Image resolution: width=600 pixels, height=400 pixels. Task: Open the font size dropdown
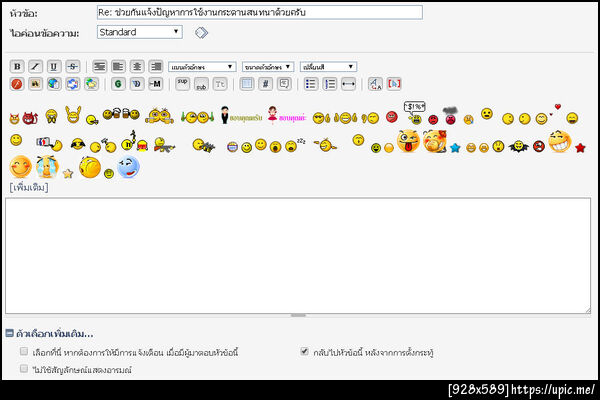268,67
